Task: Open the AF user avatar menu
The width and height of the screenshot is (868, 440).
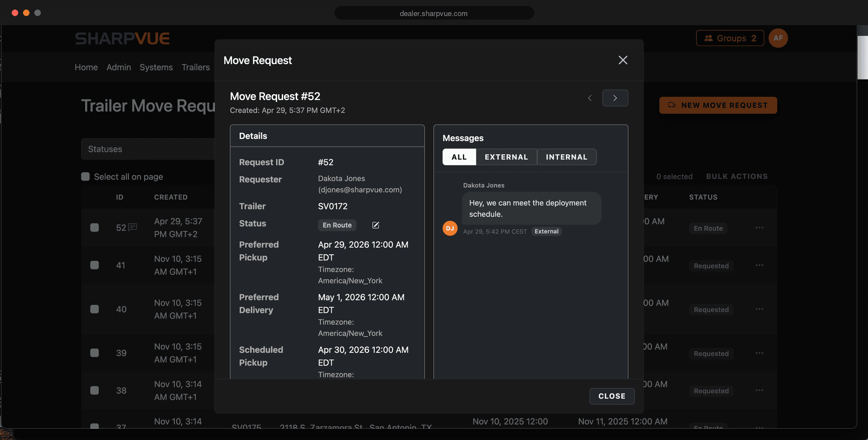Action: coord(778,38)
